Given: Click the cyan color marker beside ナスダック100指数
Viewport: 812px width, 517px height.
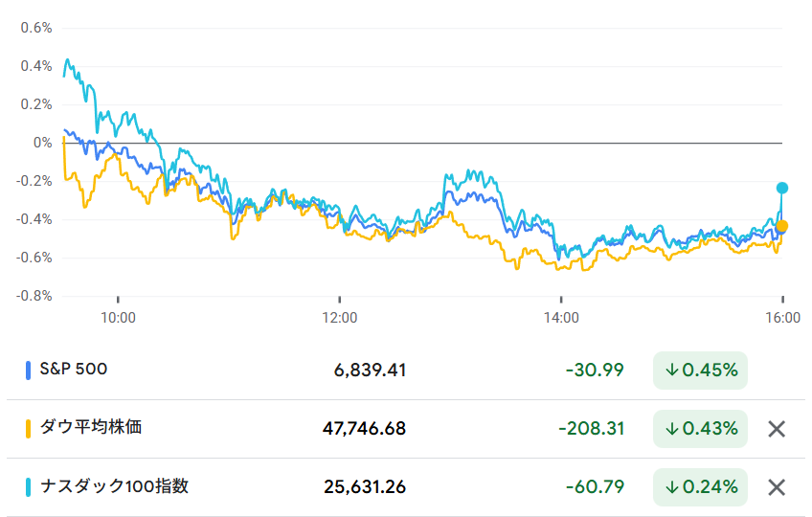Looking at the screenshot, I should (x=28, y=486).
